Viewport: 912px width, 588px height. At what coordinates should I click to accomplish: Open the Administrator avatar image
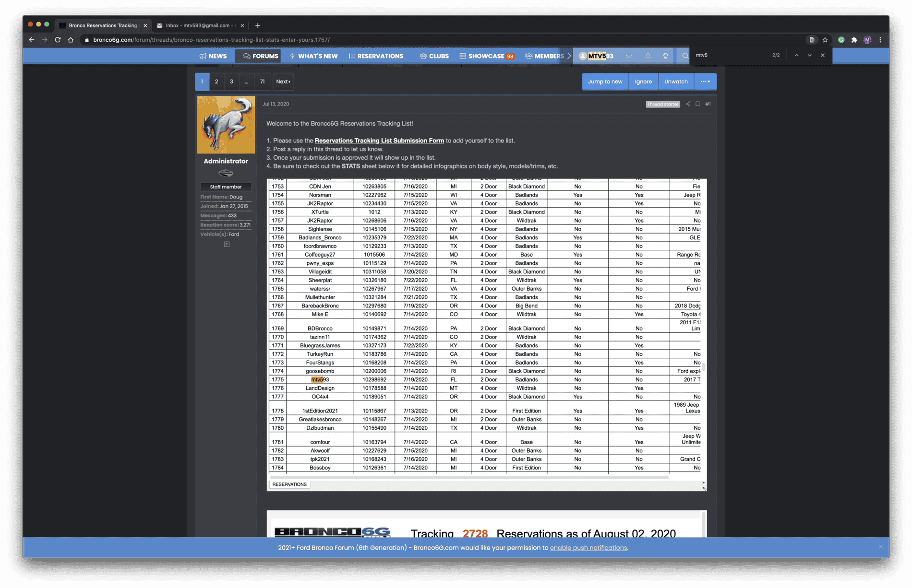pos(226,125)
